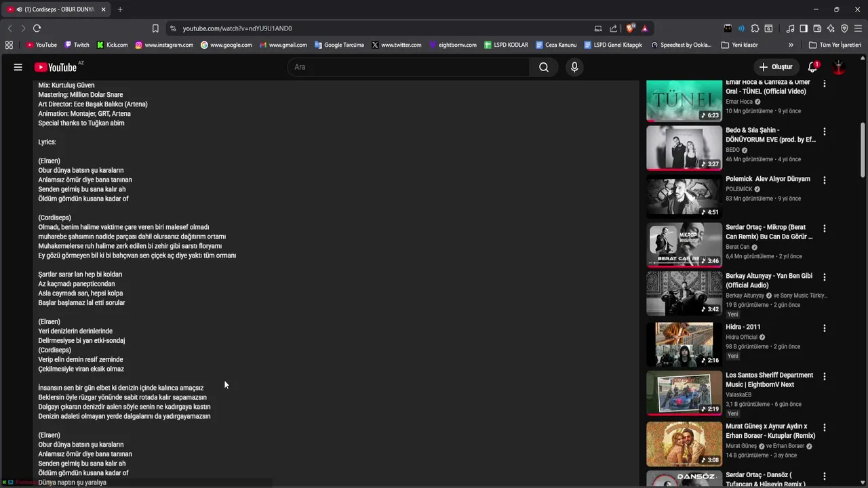Open Leo AI sparkle icon
The width and height of the screenshot is (868, 488).
tap(831, 28)
